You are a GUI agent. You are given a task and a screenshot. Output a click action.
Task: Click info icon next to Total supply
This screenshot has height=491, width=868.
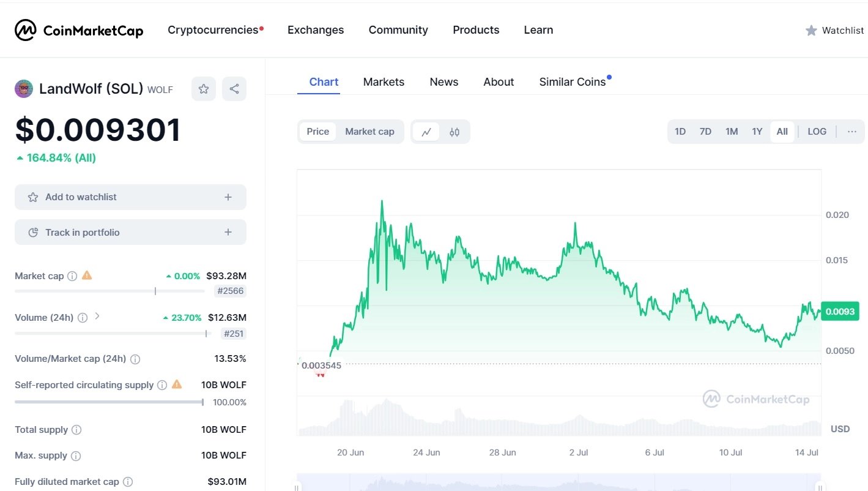pyautogui.click(x=76, y=430)
